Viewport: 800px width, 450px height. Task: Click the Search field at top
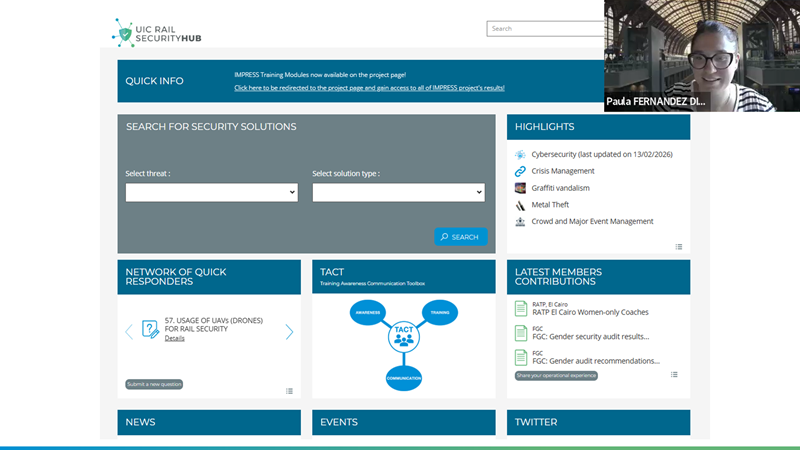[545, 29]
